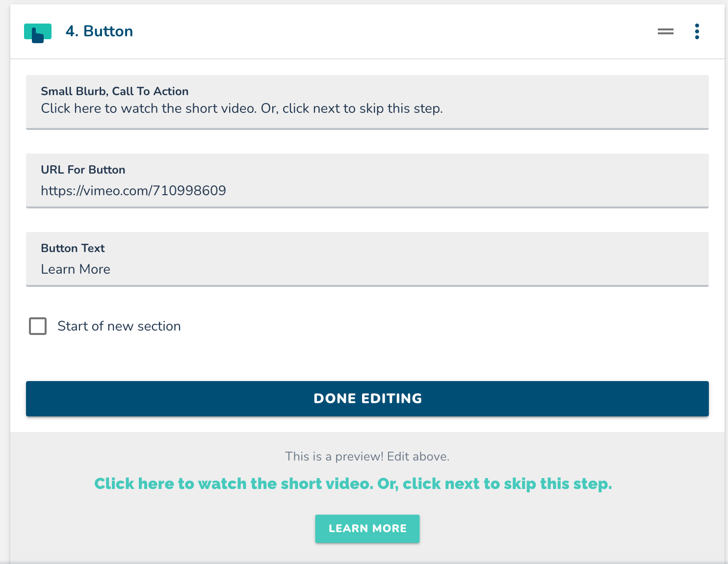Click the "Start of new section" label
Viewport: 728px width, 564px height.
(119, 326)
